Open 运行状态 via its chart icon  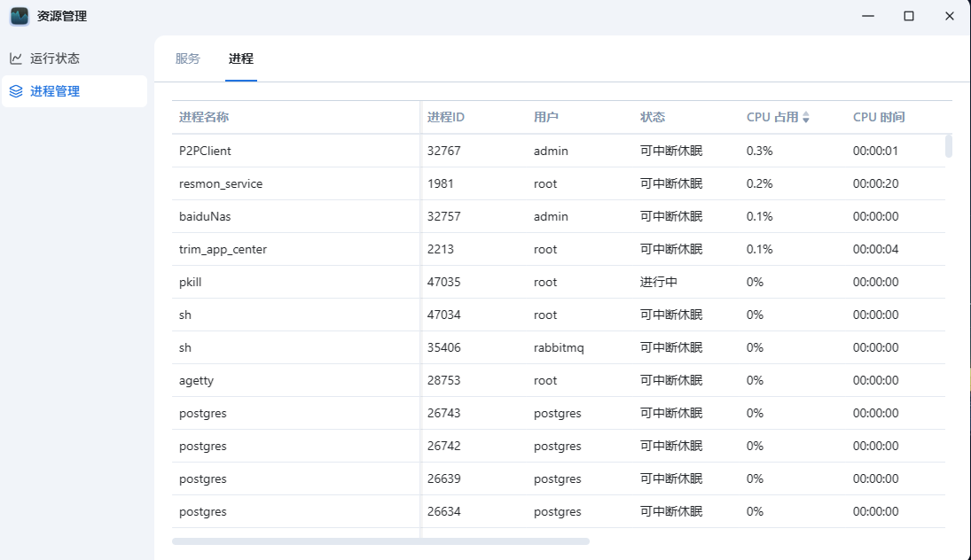click(16, 58)
